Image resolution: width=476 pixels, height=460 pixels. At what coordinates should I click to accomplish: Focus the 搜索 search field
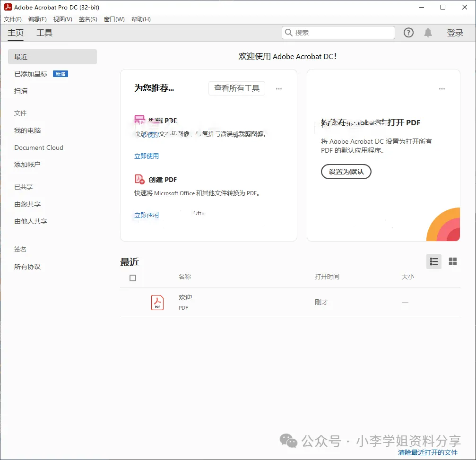pos(338,33)
